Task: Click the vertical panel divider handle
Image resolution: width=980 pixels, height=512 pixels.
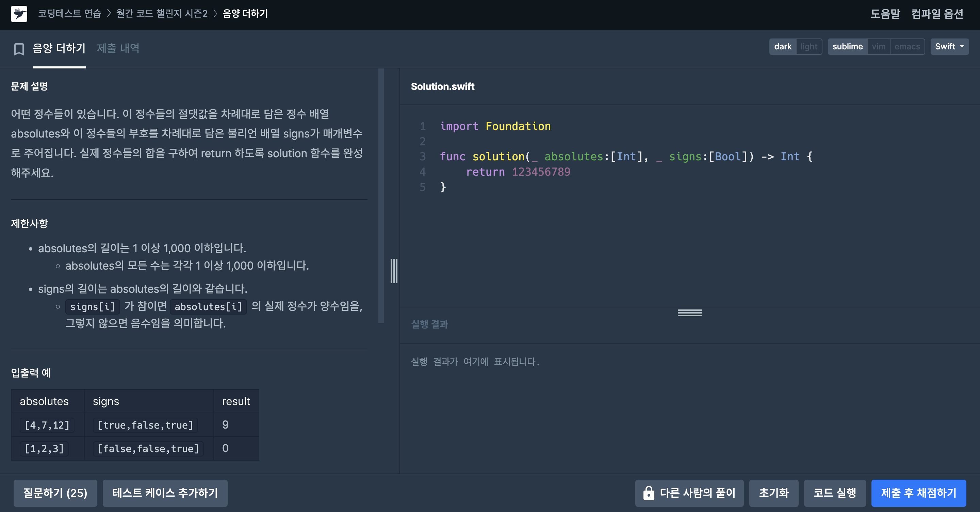Action: (394, 271)
